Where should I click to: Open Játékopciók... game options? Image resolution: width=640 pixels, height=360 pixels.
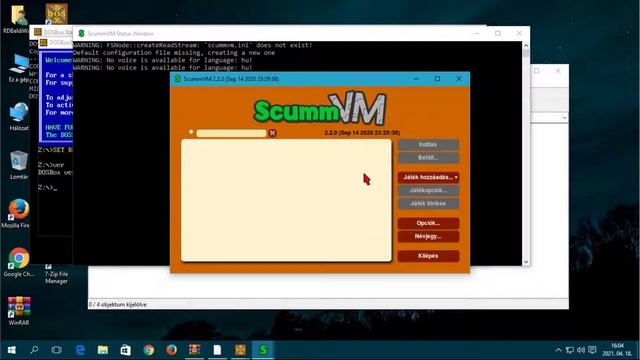tap(428, 190)
